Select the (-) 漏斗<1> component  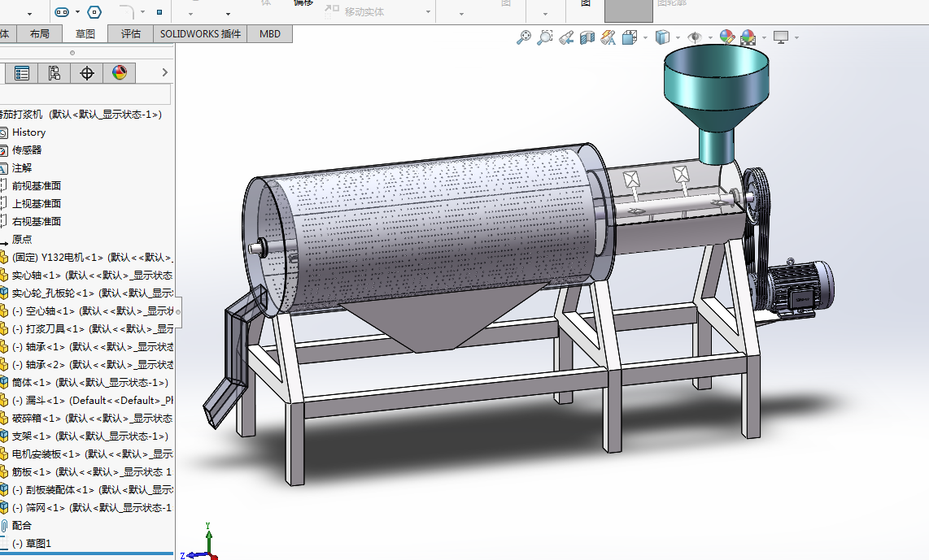(92, 400)
